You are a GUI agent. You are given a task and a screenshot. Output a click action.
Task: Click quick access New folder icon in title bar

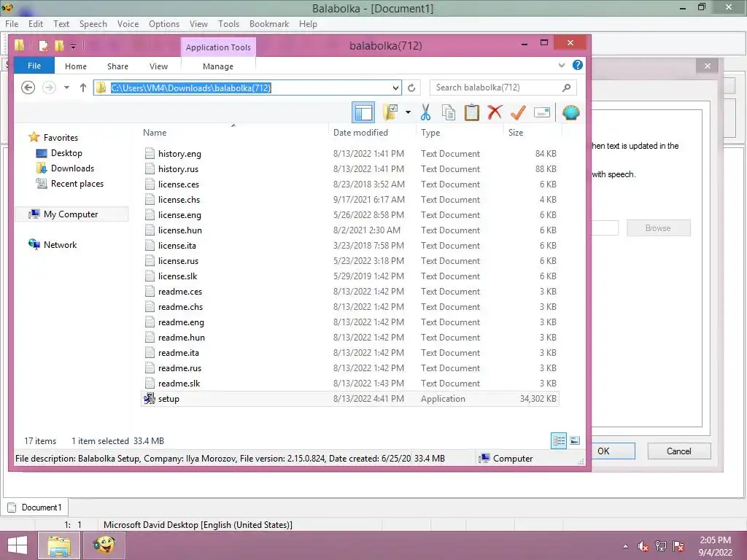[x=59, y=46]
